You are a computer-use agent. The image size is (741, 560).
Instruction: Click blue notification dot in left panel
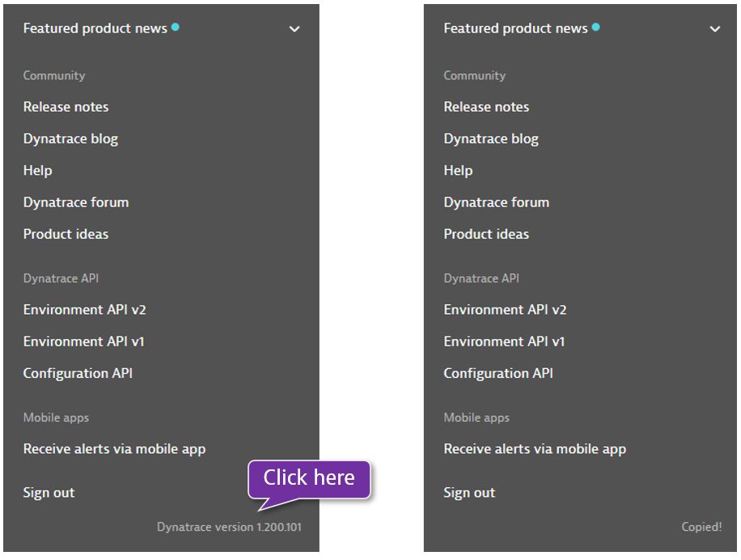tap(176, 27)
